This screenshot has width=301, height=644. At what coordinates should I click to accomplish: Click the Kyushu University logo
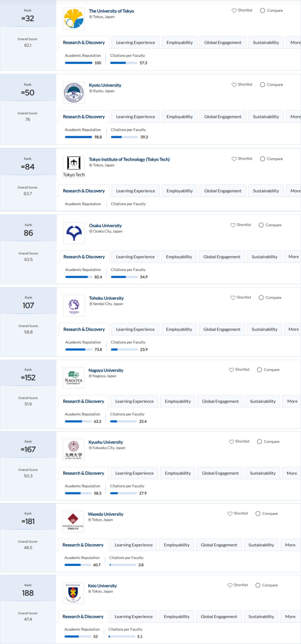(x=73, y=449)
